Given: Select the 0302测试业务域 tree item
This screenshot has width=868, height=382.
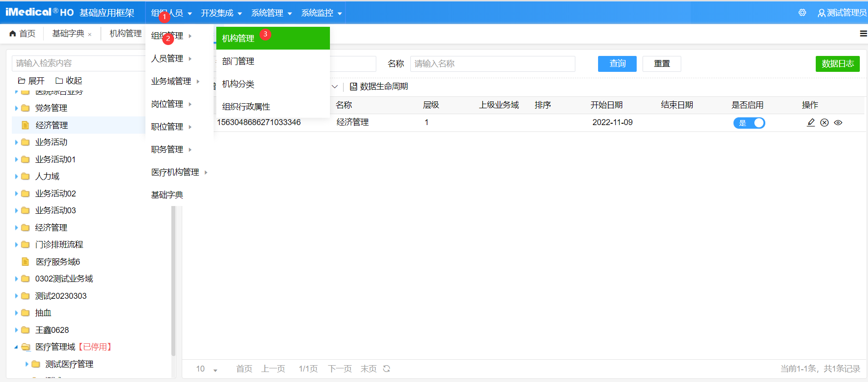Looking at the screenshot, I should tap(64, 279).
